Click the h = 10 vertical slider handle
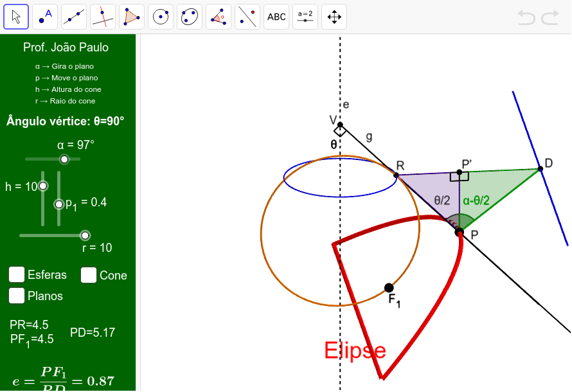Image resolution: width=572 pixels, height=392 pixels. click(x=43, y=186)
